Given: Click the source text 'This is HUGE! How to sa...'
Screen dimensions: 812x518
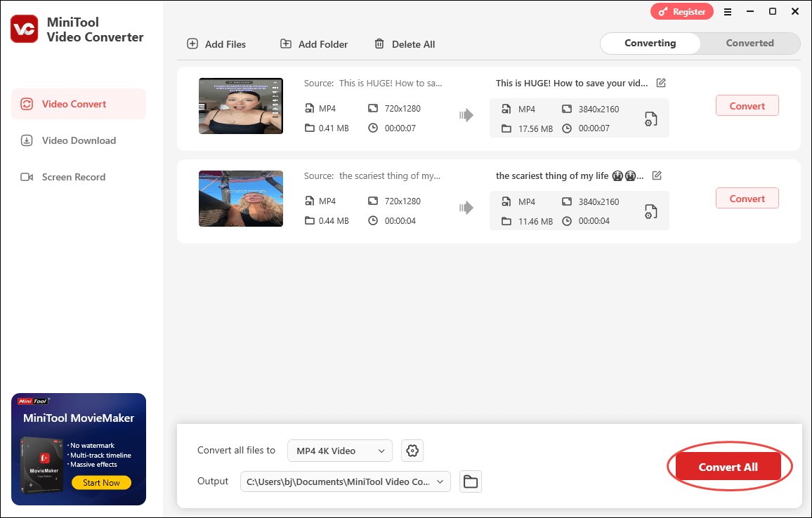Looking at the screenshot, I should coord(391,83).
